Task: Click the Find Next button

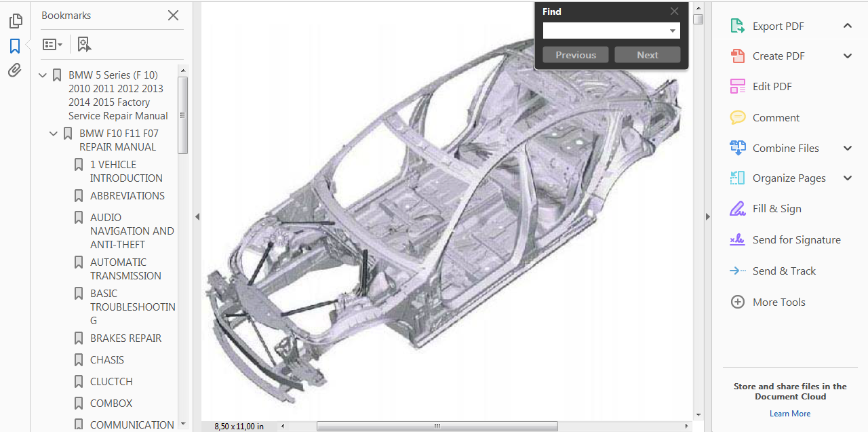Action: click(x=648, y=55)
